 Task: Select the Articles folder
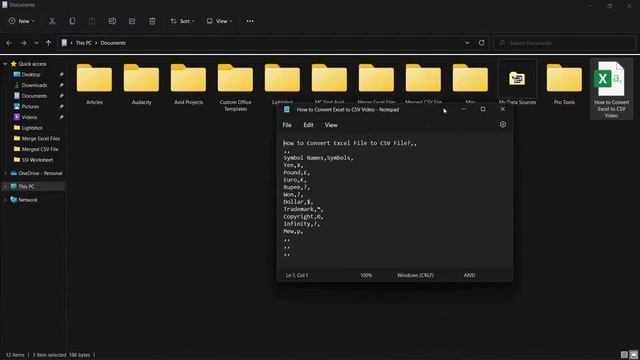(94, 84)
